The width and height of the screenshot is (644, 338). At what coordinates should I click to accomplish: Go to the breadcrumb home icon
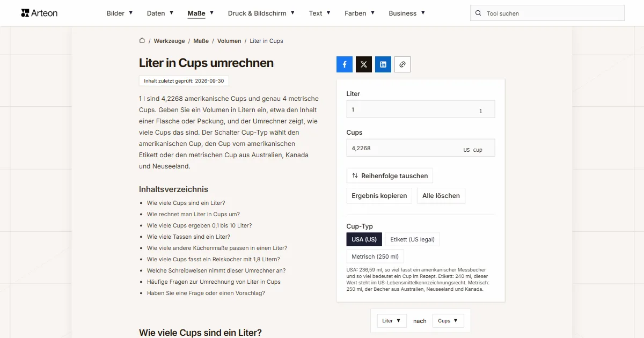click(142, 41)
